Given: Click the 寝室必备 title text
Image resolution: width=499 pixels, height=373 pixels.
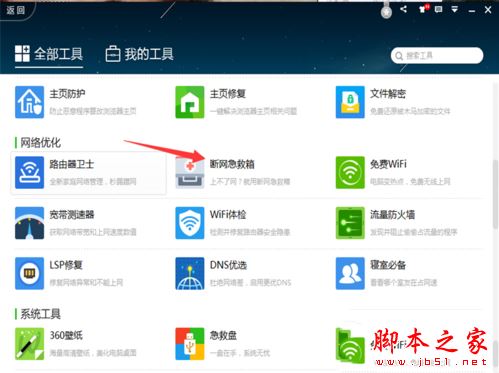Looking at the screenshot, I should coord(388,265).
